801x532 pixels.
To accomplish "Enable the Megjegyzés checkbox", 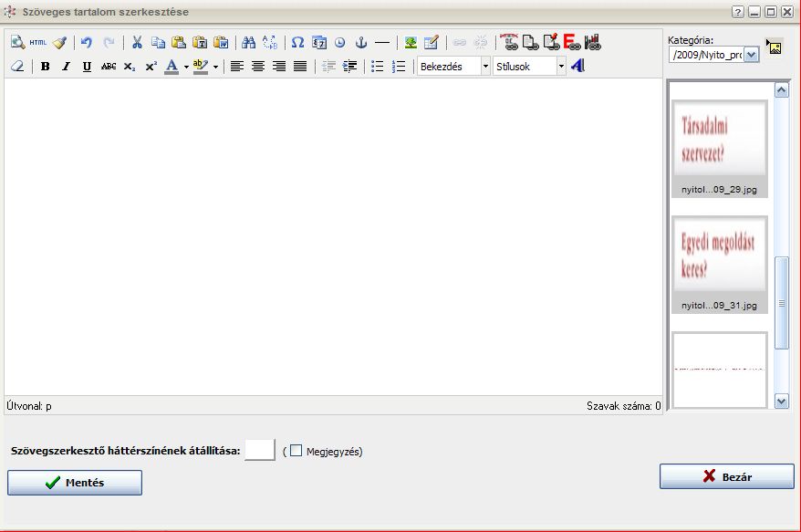I will click(x=296, y=451).
